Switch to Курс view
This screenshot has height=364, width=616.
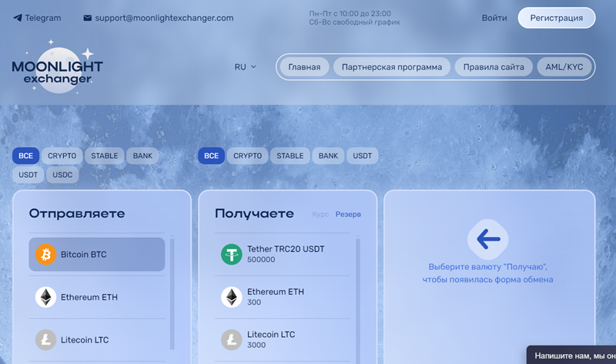[320, 215]
